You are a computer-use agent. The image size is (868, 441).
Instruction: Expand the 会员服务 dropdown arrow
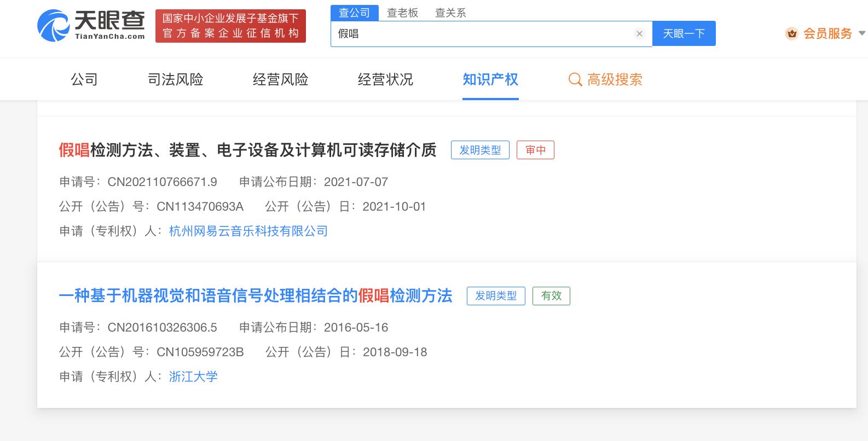[862, 33]
